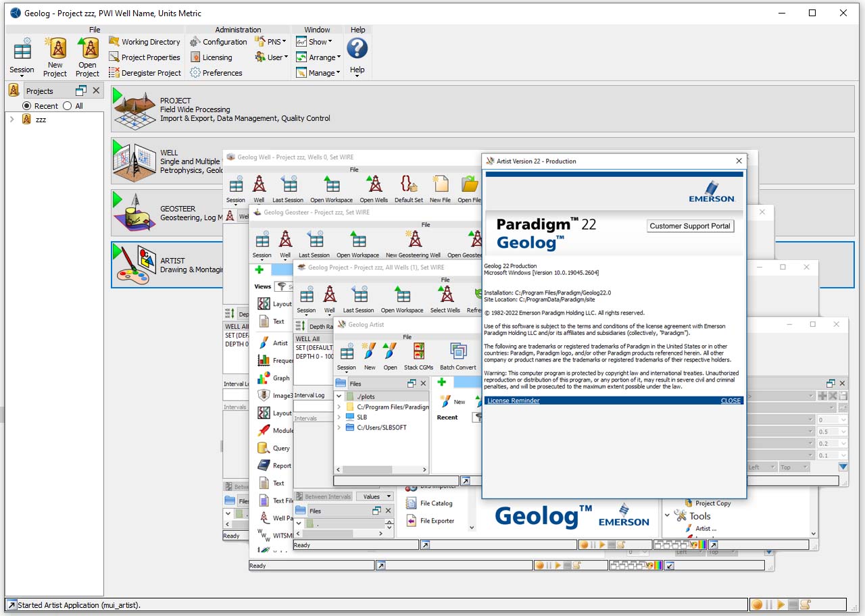
Task: Open the Help icon in toolbar
Action: coord(357,48)
